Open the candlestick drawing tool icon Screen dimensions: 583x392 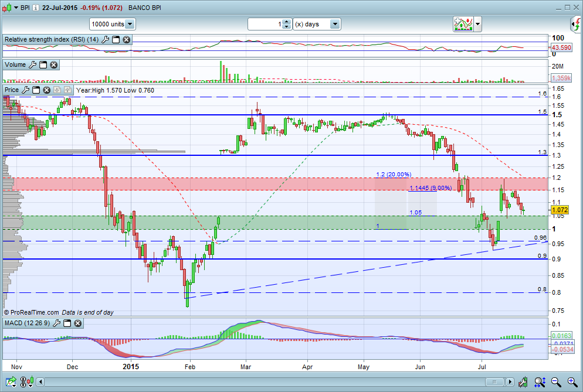click(x=523, y=381)
